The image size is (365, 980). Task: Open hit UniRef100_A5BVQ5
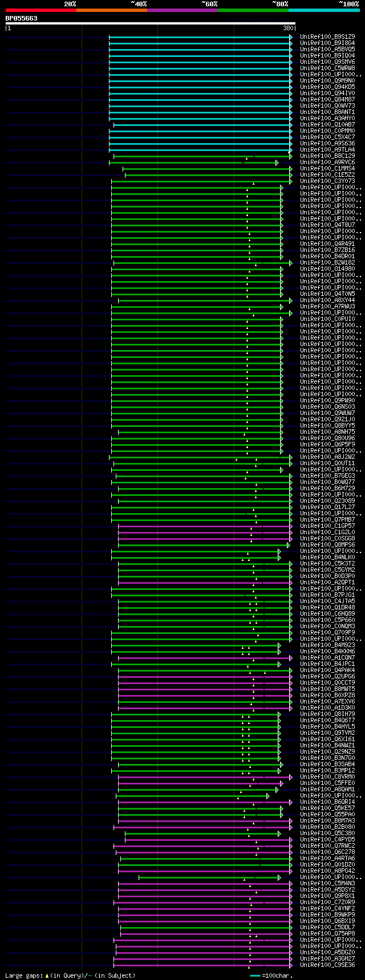coord(327,49)
